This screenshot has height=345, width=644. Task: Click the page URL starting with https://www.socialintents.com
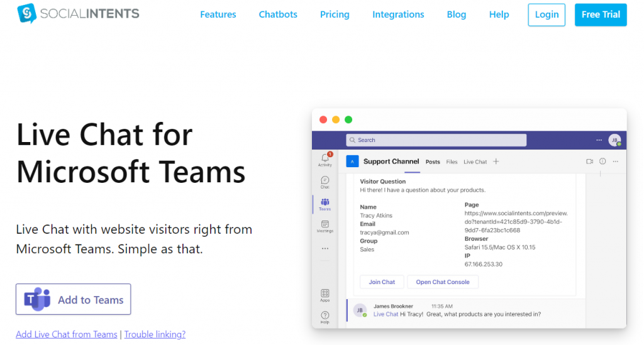tap(516, 222)
